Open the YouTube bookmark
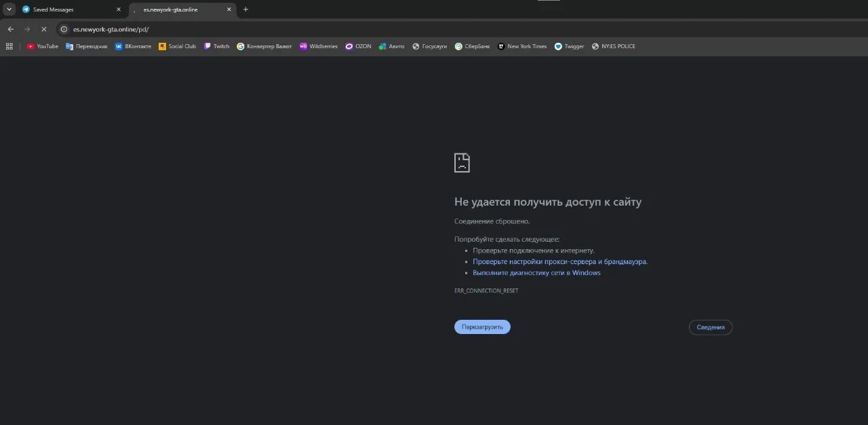Screen dimensions: 868x425 click(43, 46)
